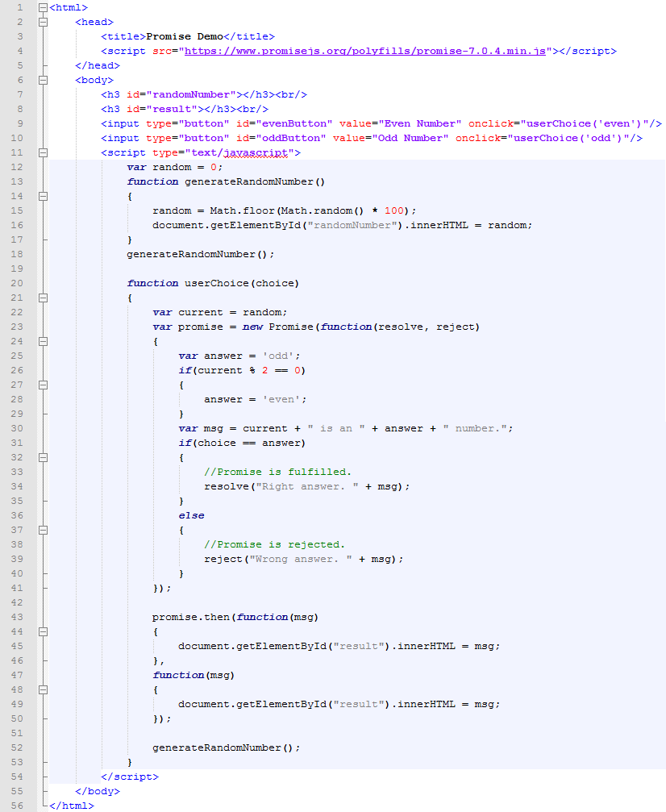Click userChoice('even') onclick text
Screen dimensions: 666x812
585,123
